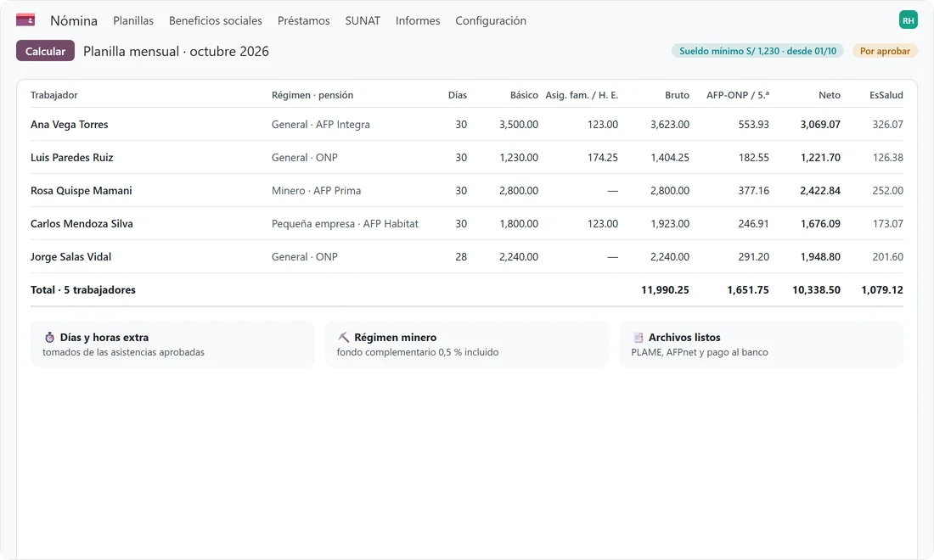934x560 pixels.
Task: Open the Archivos listos card
Action: 762,344
